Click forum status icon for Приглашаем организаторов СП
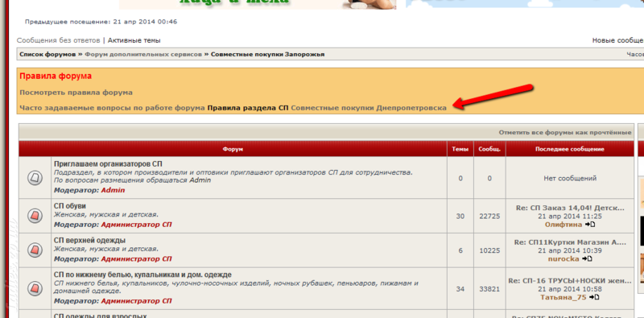The height and width of the screenshot is (318, 644). click(x=35, y=178)
